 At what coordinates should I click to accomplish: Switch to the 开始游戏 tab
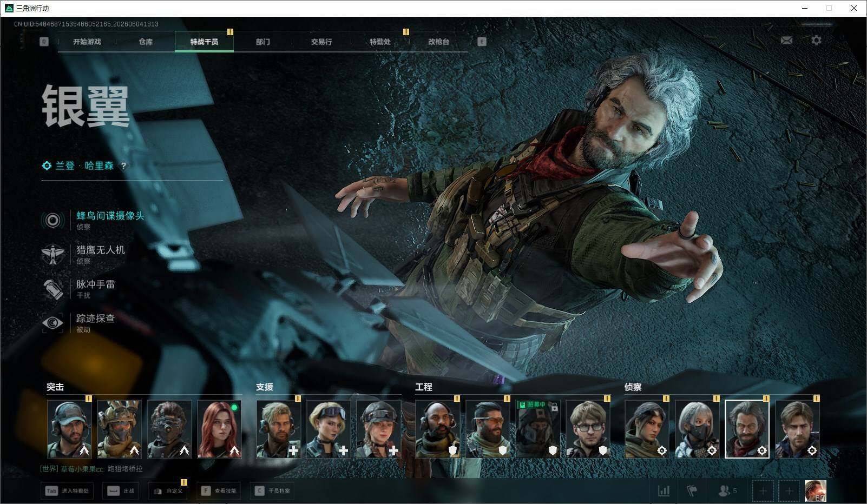[x=87, y=42]
